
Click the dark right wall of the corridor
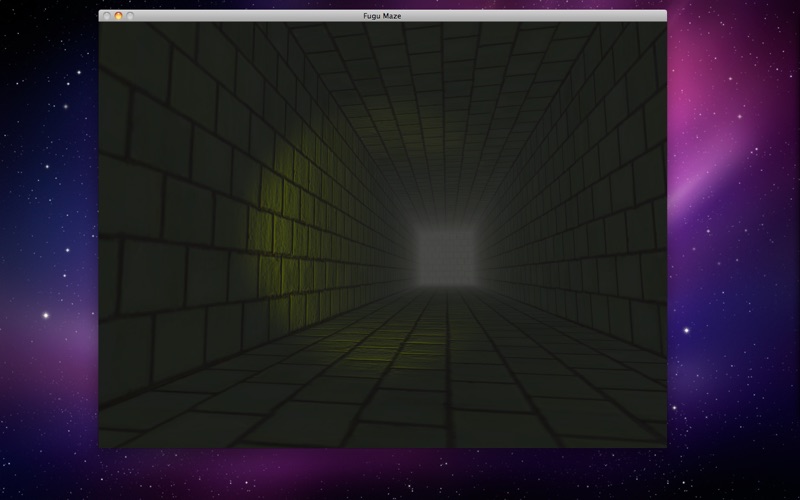click(587, 214)
